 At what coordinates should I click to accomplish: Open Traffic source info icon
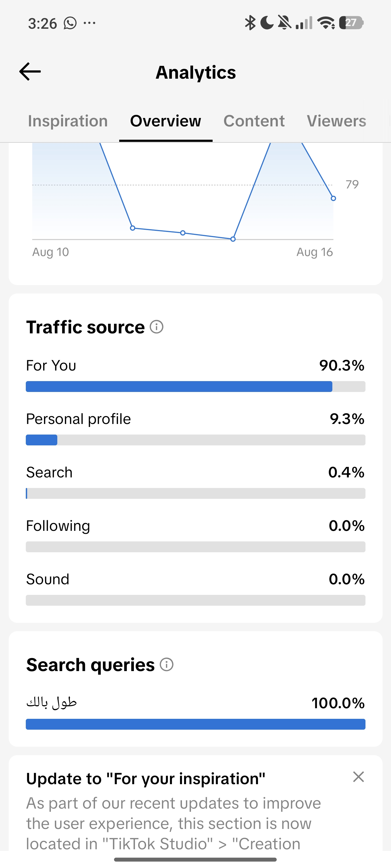coord(156,327)
